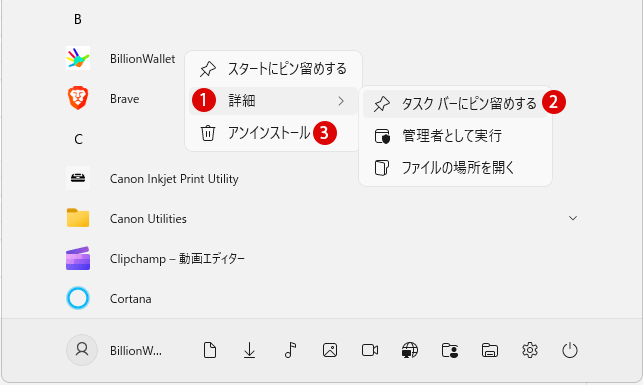
Task: Open the Pictures icon
Action: (x=330, y=350)
